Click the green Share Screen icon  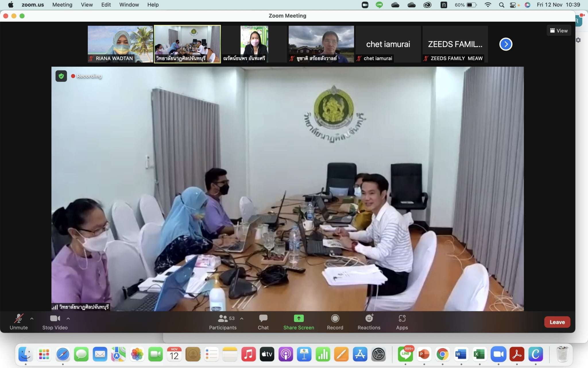(299, 319)
